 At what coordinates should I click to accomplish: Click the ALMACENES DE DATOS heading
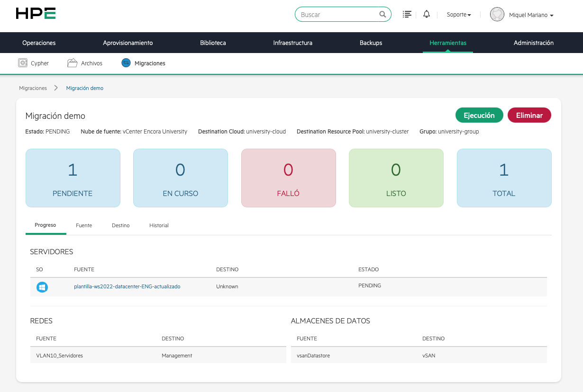pos(330,321)
